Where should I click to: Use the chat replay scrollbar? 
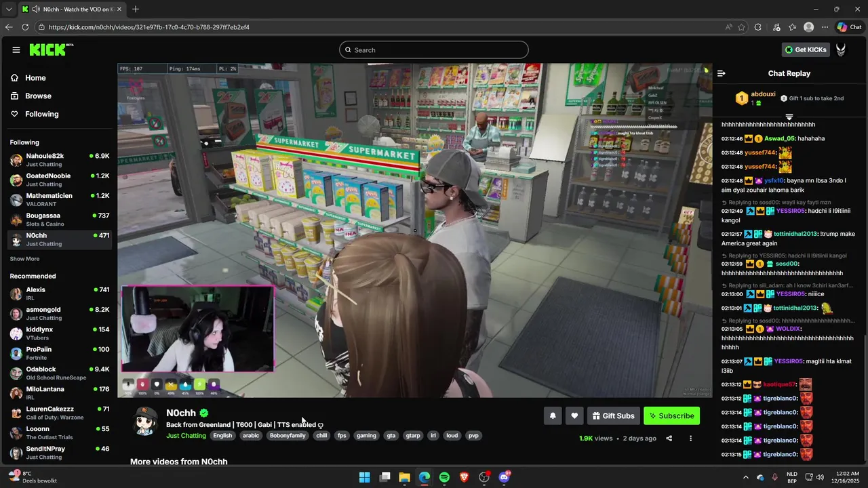(865, 352)
